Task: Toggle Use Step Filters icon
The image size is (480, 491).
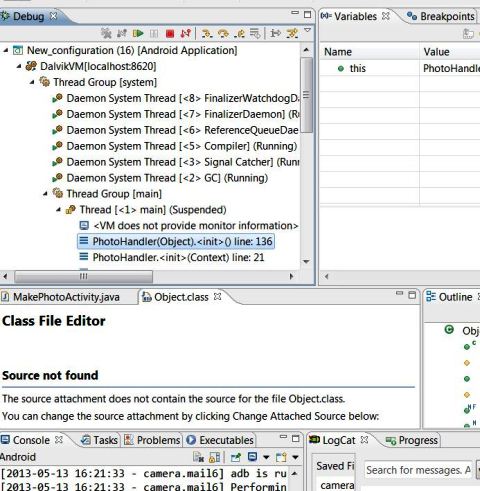Action: point(292,33)
